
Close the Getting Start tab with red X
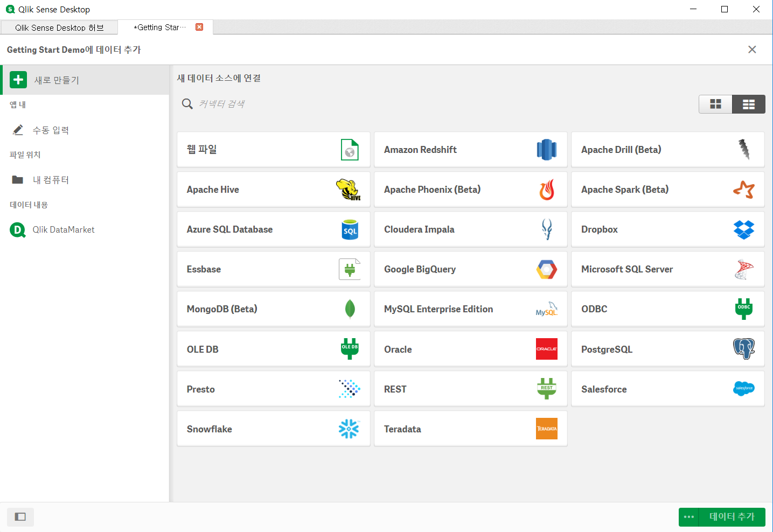coord(199,27)
